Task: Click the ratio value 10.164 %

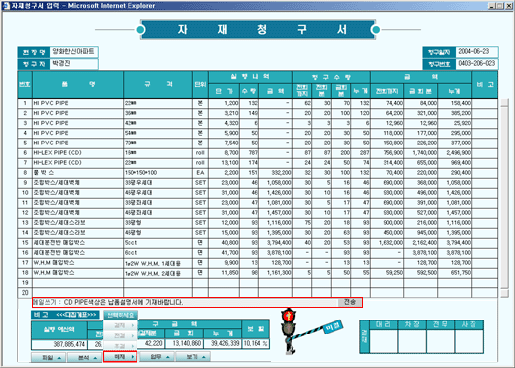Action: (x=256, y=343)
